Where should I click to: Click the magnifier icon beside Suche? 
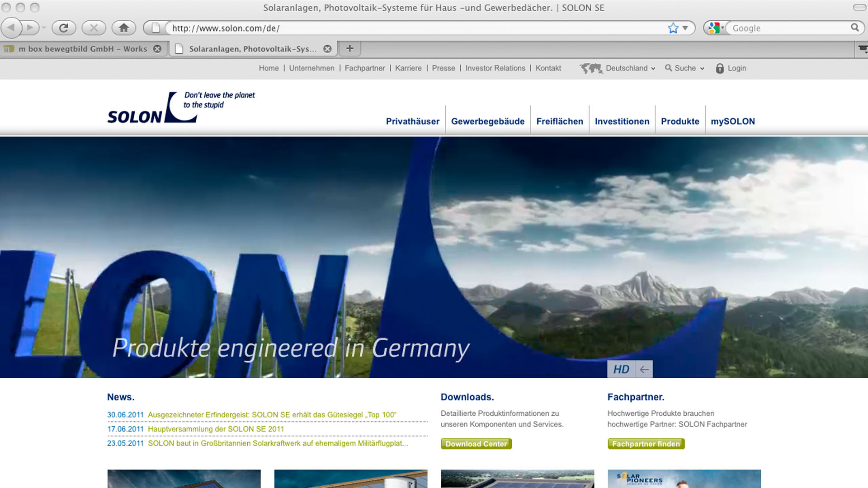pos(668,68)
